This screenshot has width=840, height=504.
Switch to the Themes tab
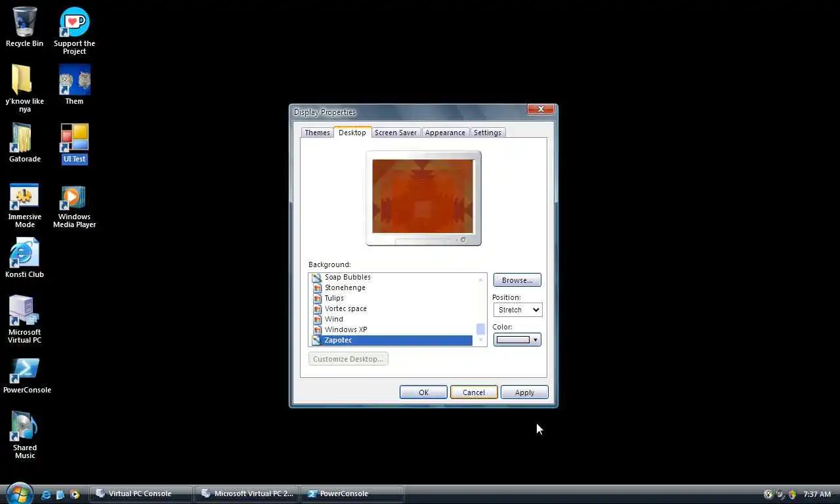(x=317, y=133)
